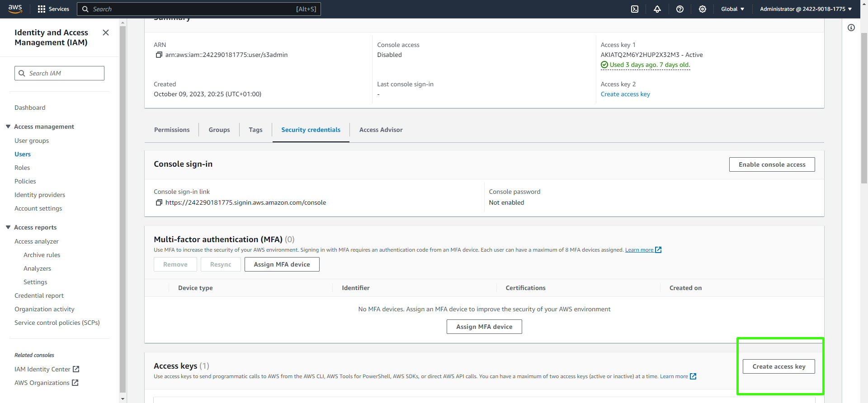This screenshot has height=403, width=868.
Task: Click Create access key button in Access keys
Action: pos(779,366)
